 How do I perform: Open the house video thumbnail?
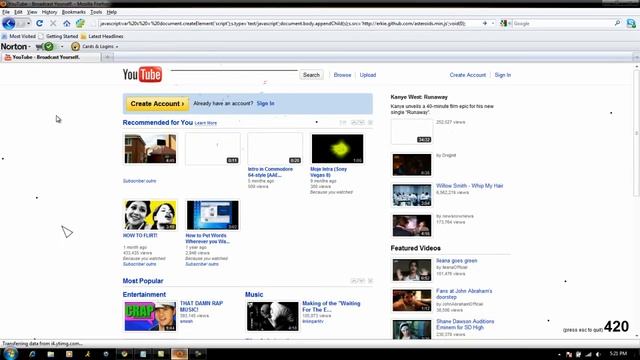(150, 149)
